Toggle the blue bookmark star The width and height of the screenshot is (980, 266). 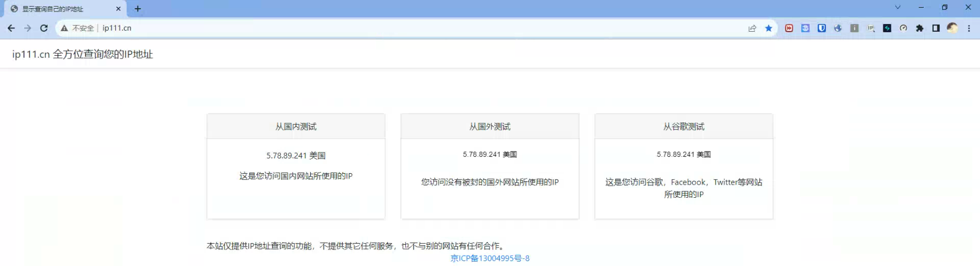pos(769,28)
